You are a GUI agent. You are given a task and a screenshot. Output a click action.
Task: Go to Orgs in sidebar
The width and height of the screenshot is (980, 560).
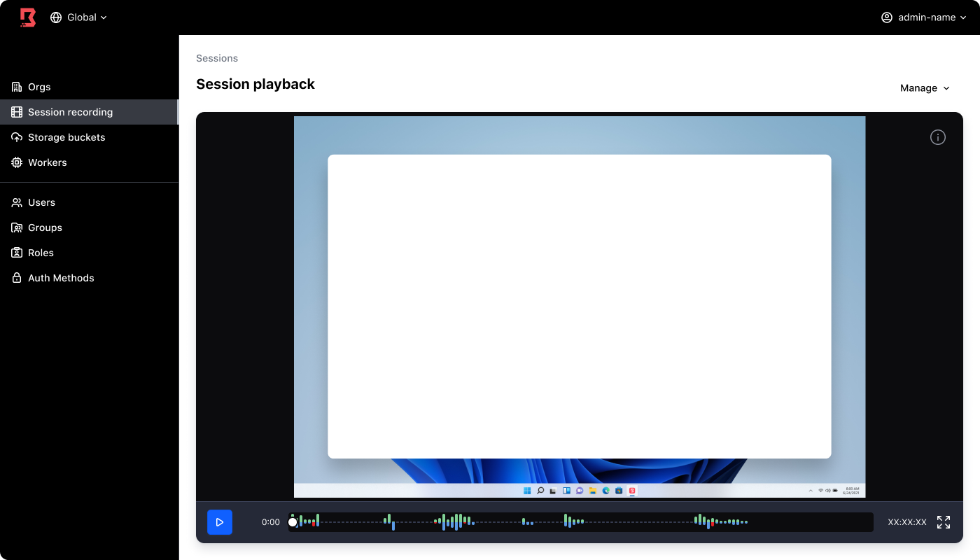coord(90,87)
